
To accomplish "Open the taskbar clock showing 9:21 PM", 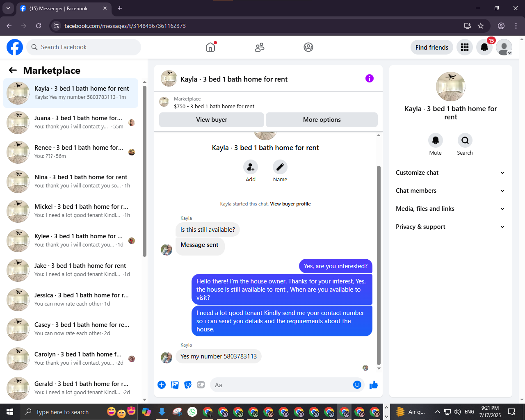I will click(490, 412).
